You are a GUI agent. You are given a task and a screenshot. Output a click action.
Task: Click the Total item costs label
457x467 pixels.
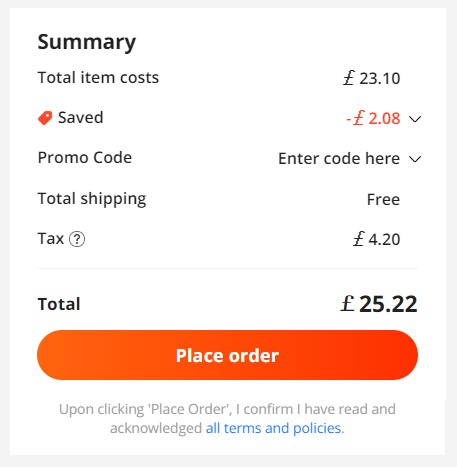[x=98, y=77]
